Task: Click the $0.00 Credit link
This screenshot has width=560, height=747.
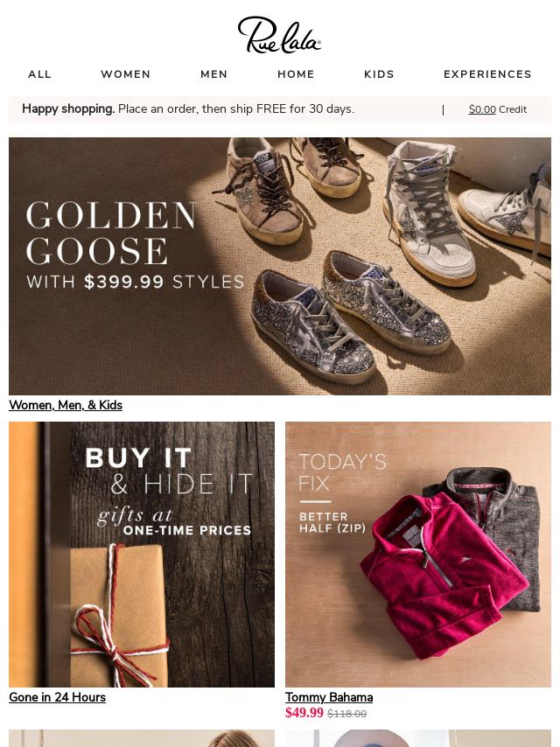Action: 498,109
